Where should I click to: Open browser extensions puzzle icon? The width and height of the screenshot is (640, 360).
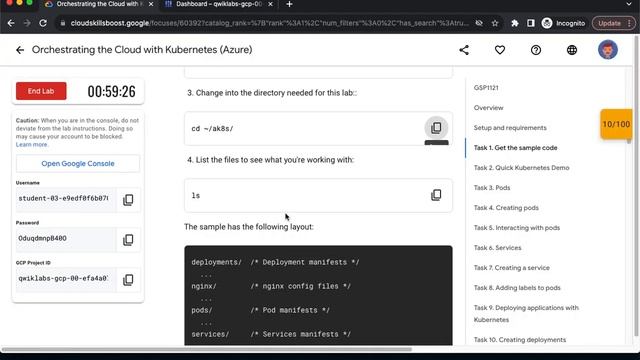[x=515, y=23]
